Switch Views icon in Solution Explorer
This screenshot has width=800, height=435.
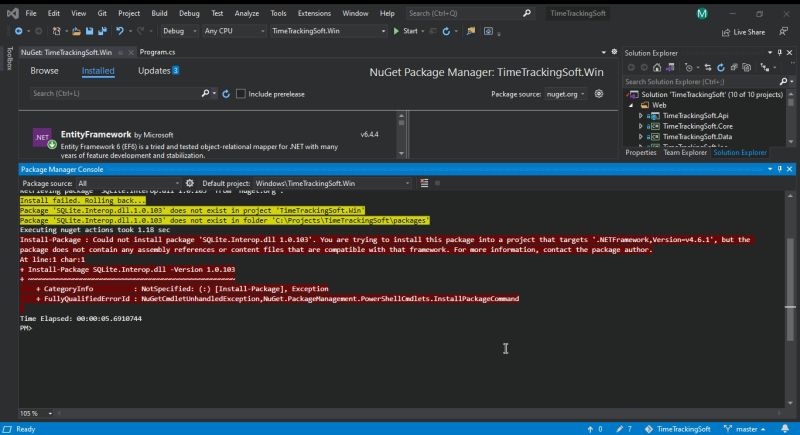point(670,67)
